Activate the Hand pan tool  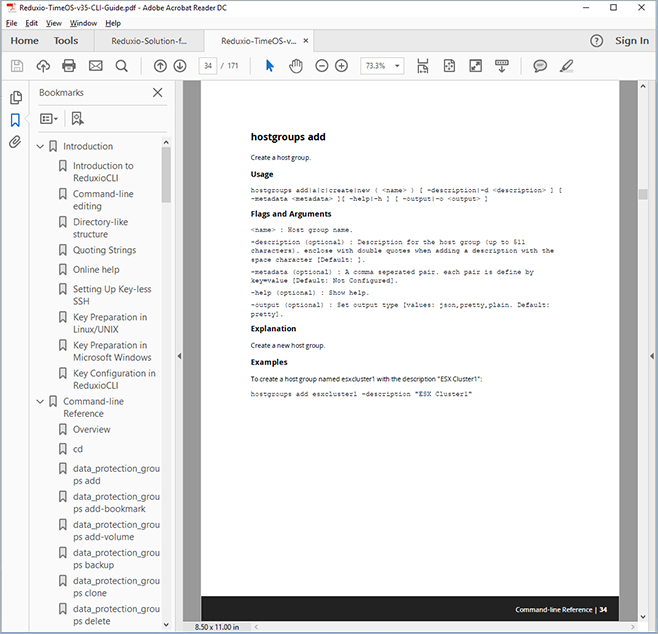tap(296, 66)
